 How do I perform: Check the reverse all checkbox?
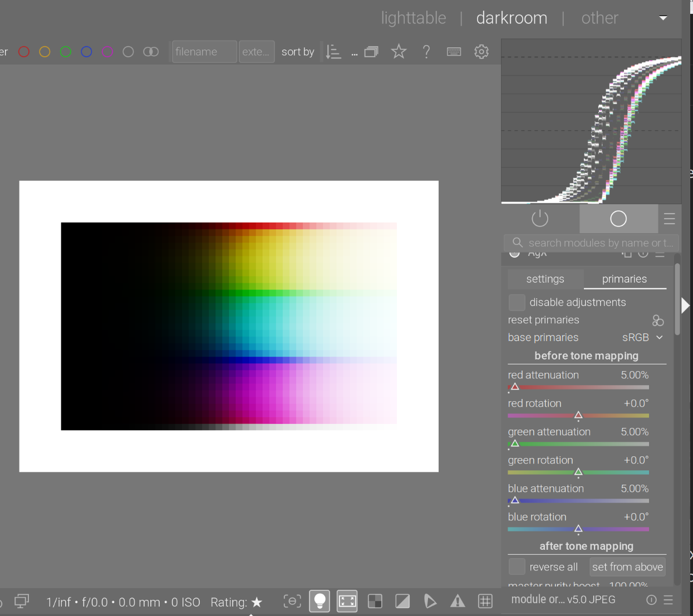tap(517, 566)
